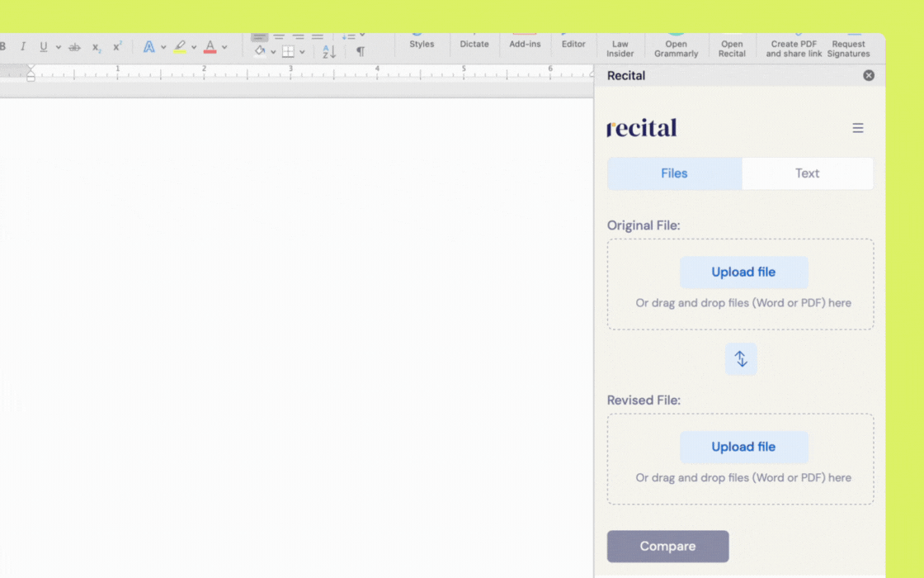Upload file for the Original File
Screen dimensions: 924x578
[x=743, y=272]
